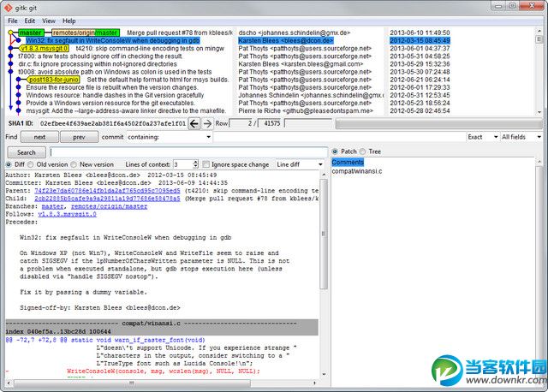Click the diff Search text field
The height and width of the screenshot is (392, 548).
[x=188, y=152]
